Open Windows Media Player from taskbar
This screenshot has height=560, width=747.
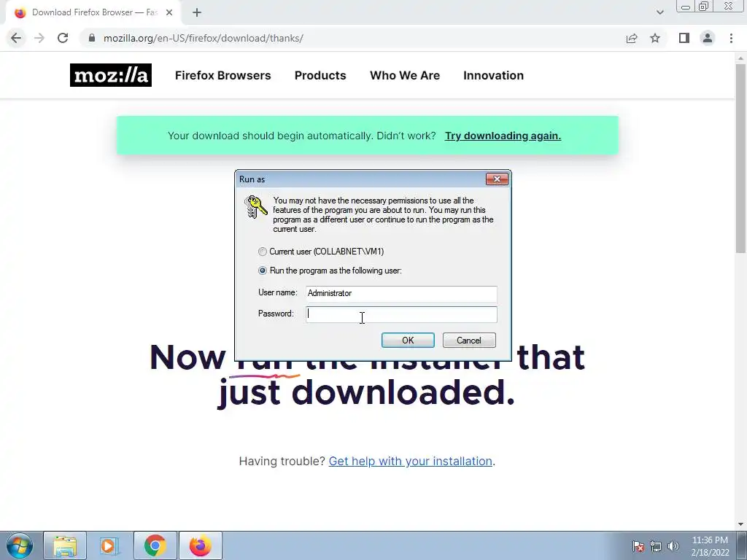click(109, 545)
